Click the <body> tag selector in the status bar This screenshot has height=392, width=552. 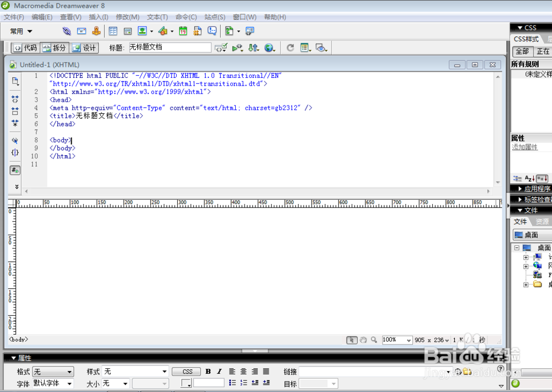[x=18, y=340]
